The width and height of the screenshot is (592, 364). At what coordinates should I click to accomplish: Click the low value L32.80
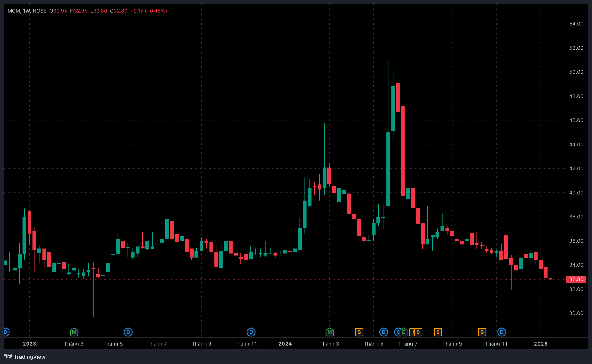99,11
